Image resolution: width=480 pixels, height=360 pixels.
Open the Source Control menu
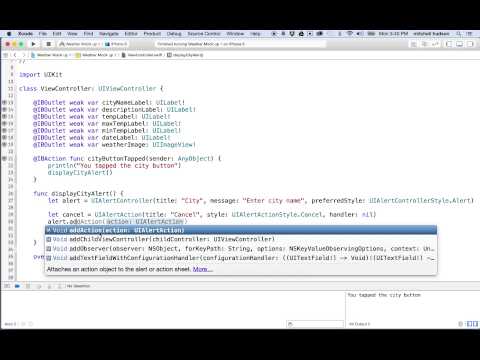point(204,34)
